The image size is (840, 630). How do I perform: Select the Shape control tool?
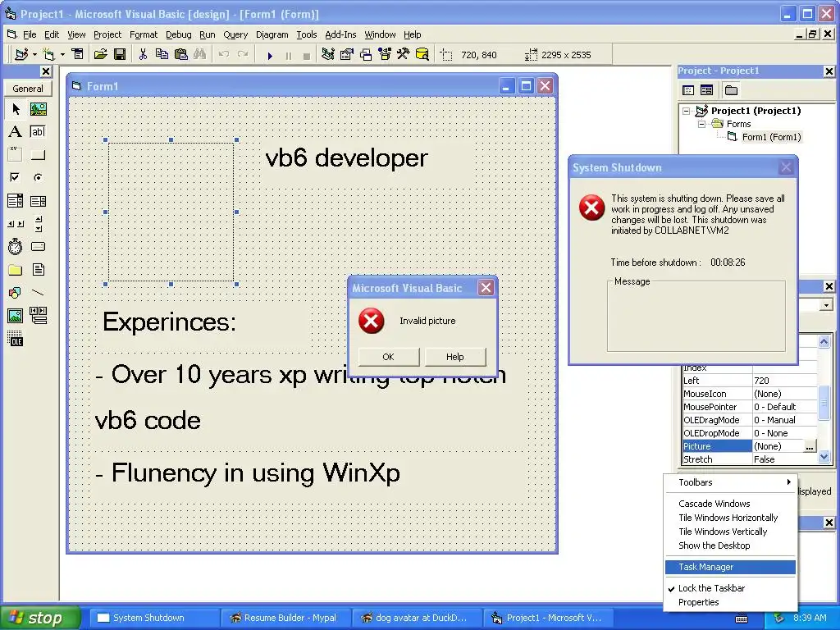coord(16,293)
